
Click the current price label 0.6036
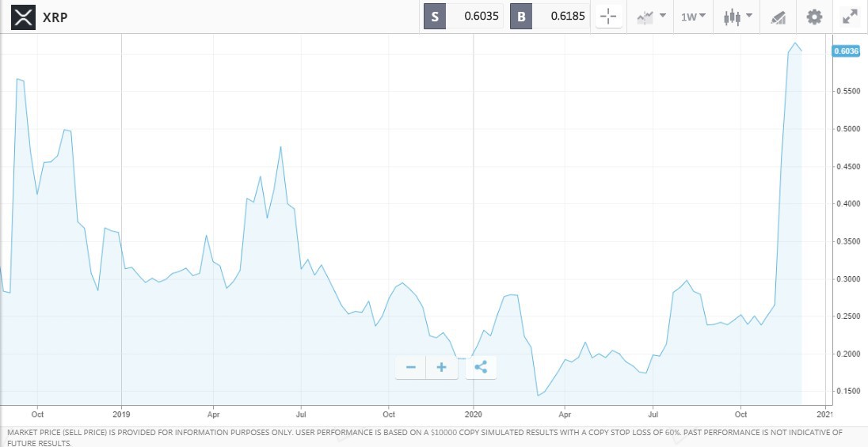pyautogui.click(x=846, y=51)
